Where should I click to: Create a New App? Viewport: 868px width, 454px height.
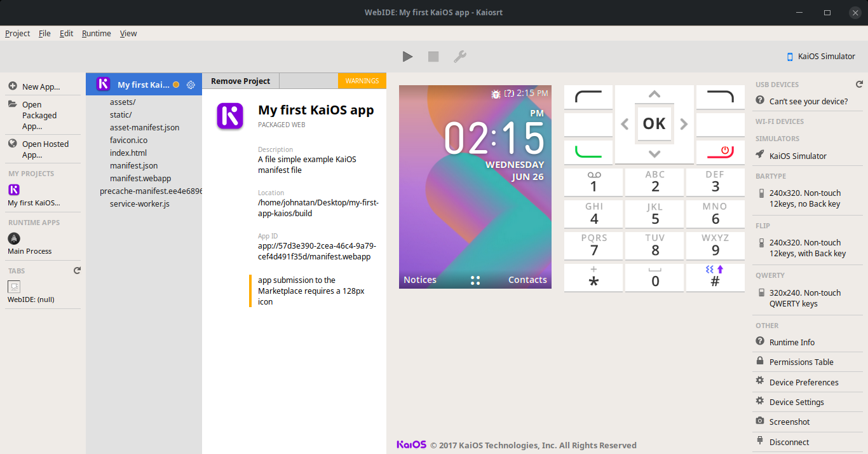tap(43, 86)
